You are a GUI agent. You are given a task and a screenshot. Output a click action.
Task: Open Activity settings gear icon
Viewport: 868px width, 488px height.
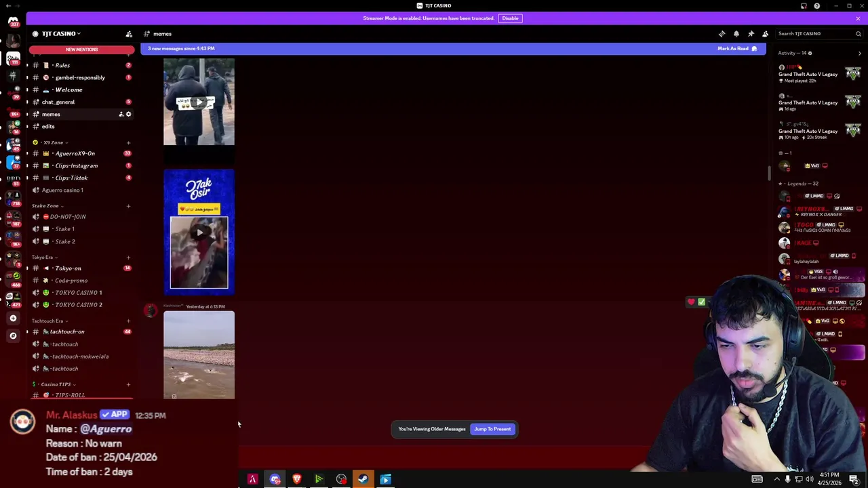(x=810, y=53)
